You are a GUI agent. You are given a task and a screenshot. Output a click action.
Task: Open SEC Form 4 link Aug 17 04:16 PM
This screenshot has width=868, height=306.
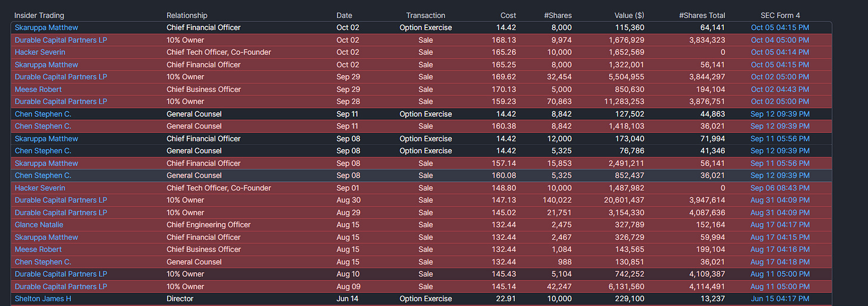[780, 249]
